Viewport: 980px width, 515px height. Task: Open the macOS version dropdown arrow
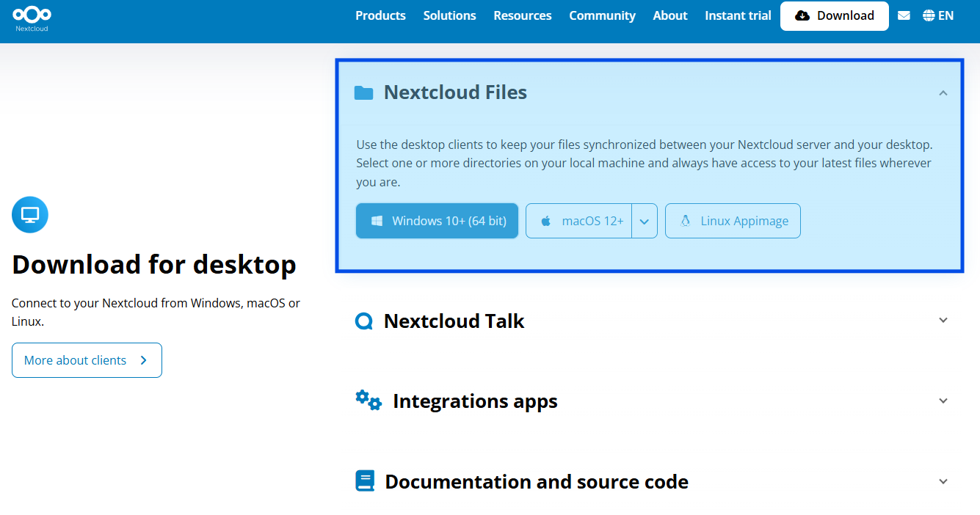pyautogui.click(x=645, y=221)
